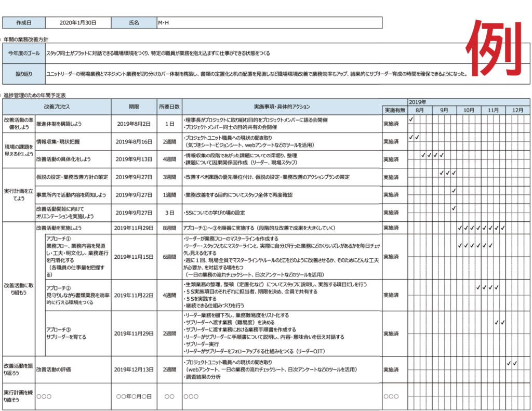Select the name cell containing M・H
This screenshot has height=411, width=532.
(x=270, y=23)
